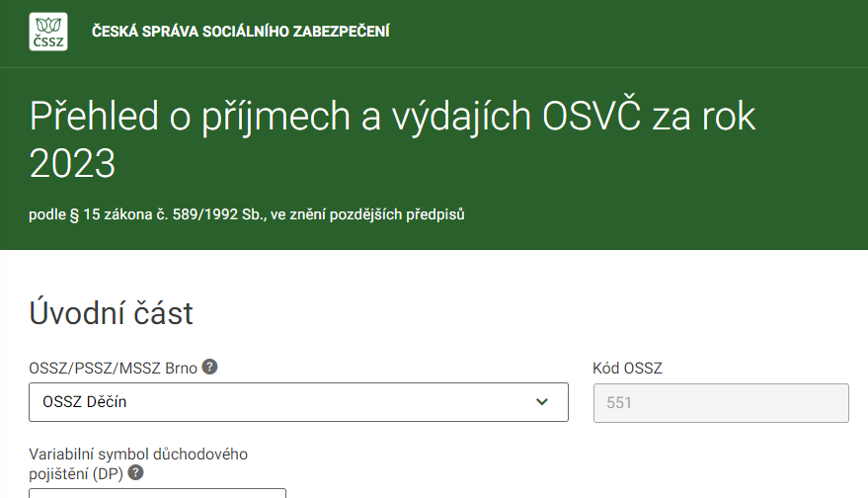868x498 pixels.
Task: Click the Variabilní symbol důchodového pojištění label
Action: coord(138,463)
